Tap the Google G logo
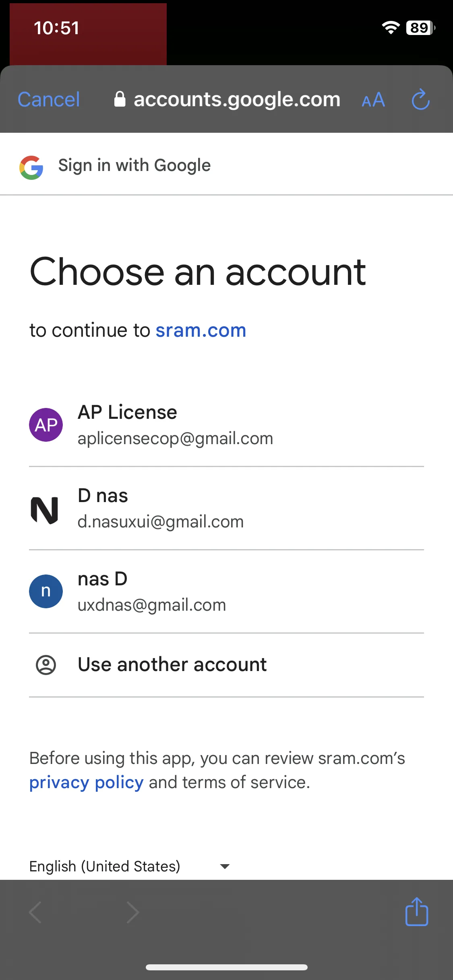Screen dimensions: 453x980 [31, 167]
